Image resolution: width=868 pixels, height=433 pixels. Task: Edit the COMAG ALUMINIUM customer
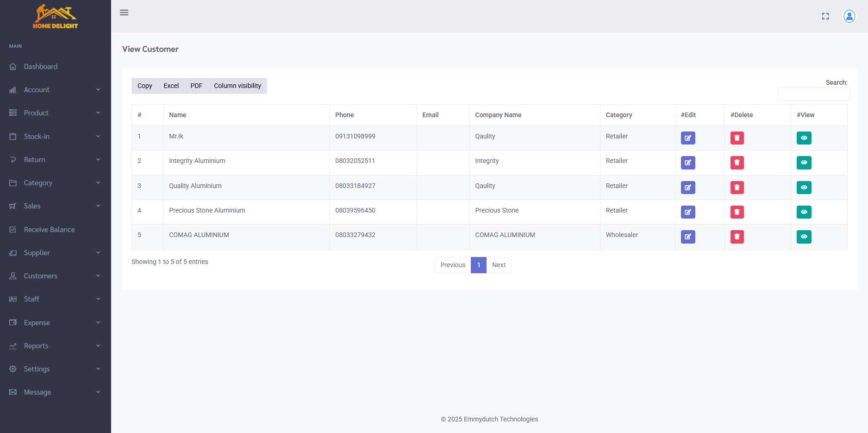click(x=688, y=237)
